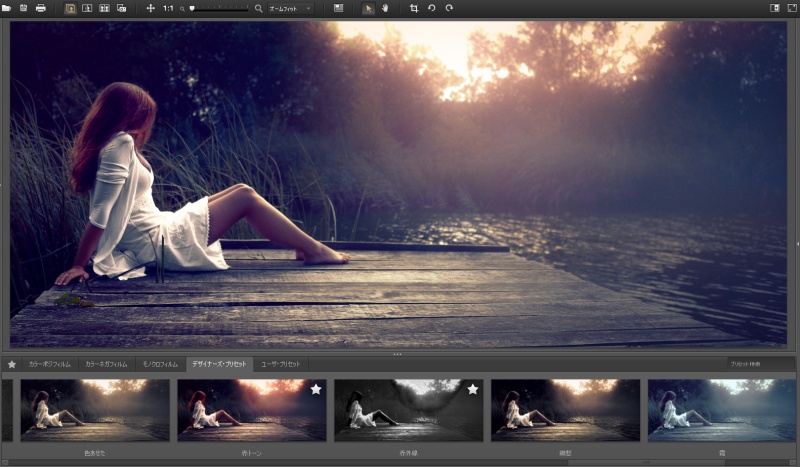The image size is (800, 467).
Task: Switch to single image preview mode
Action: [70, 8]
